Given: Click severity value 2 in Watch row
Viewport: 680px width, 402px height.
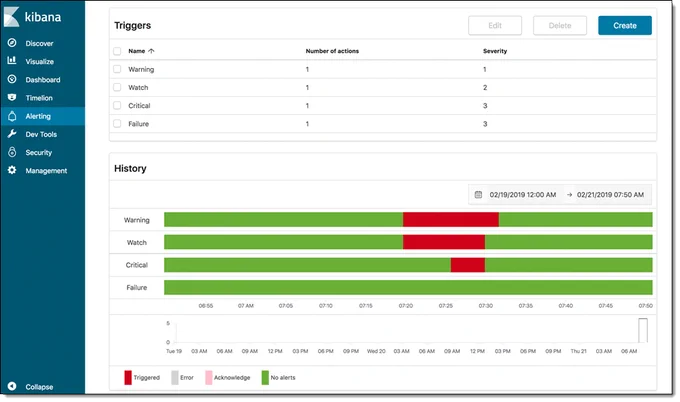Looking at the screenshot, I should pos(485,88).
